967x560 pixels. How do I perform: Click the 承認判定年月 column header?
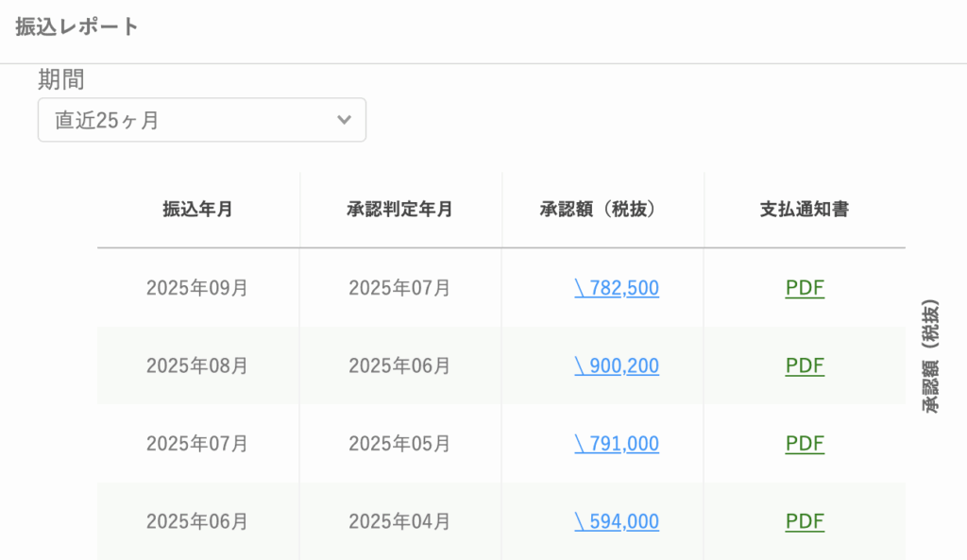pos(399,209)
